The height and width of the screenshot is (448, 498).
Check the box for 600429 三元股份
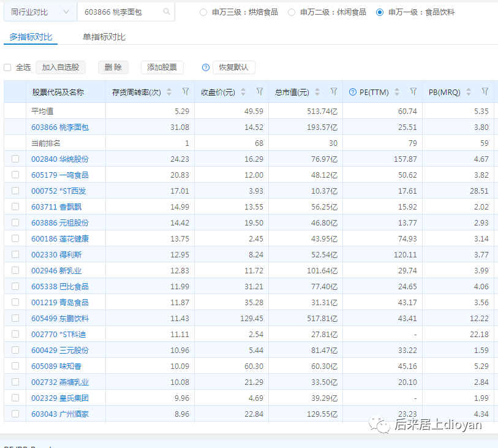tap(15, 350)
